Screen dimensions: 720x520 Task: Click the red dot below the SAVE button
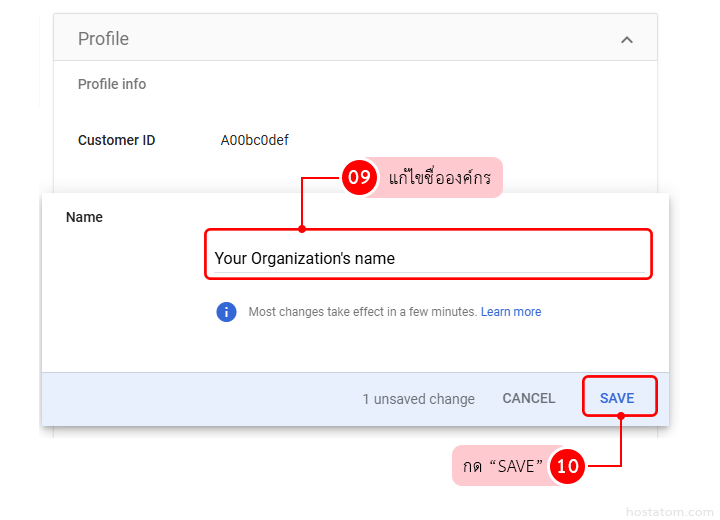(621, 417)
